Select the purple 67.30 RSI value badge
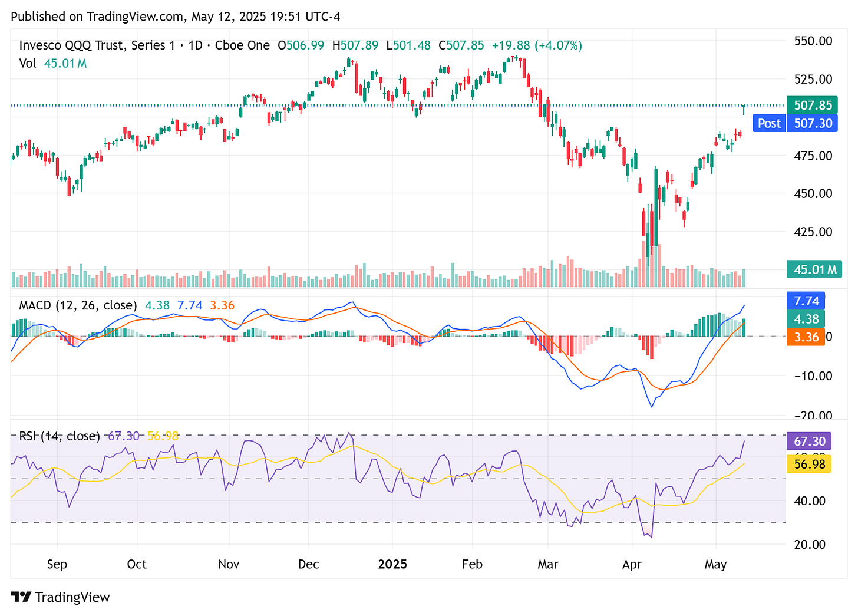 pyautogui.click(x=808, y=441)
